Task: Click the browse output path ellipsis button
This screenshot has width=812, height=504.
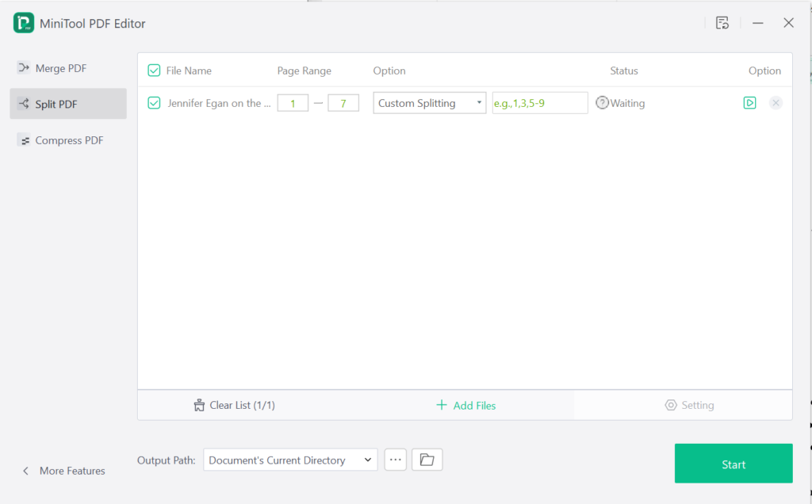Action: coord(395,460)
